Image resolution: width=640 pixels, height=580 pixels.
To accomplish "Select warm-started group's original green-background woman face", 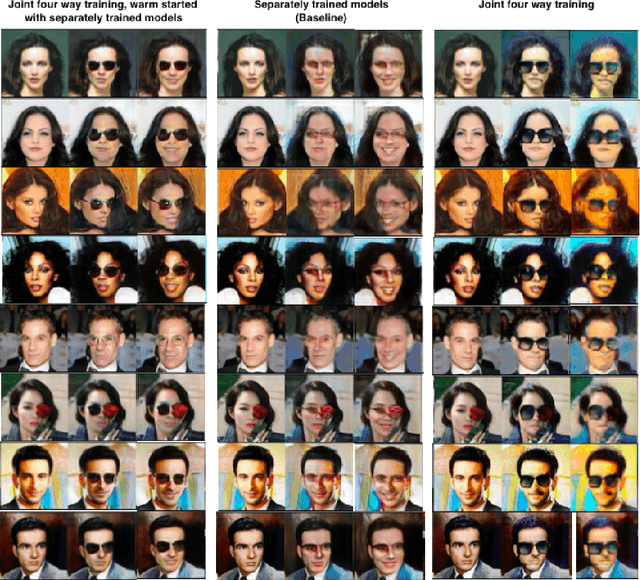I will coord(35,63).
